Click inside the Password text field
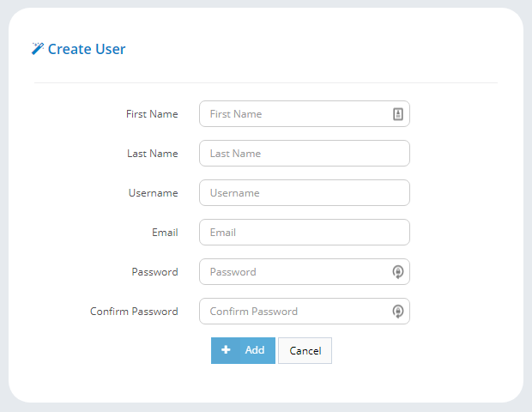 click(x=305, y=271)
